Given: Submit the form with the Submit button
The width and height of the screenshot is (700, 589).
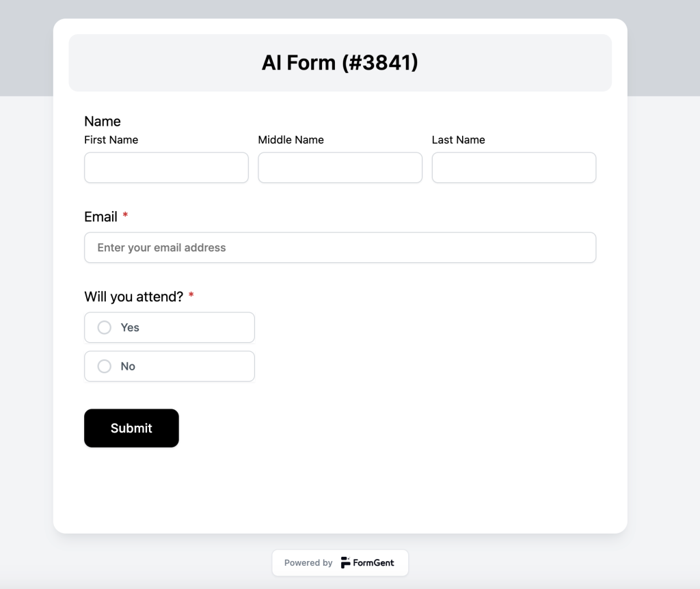Looking at the screenshot, I should click(x=131, y=428).
